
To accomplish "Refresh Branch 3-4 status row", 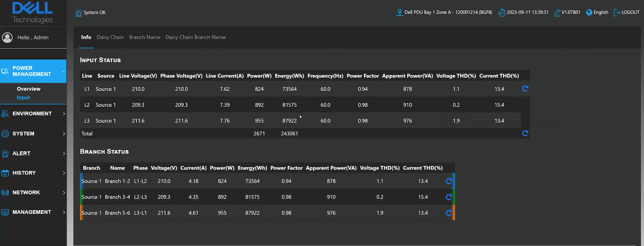I will (x=449, y=197).
